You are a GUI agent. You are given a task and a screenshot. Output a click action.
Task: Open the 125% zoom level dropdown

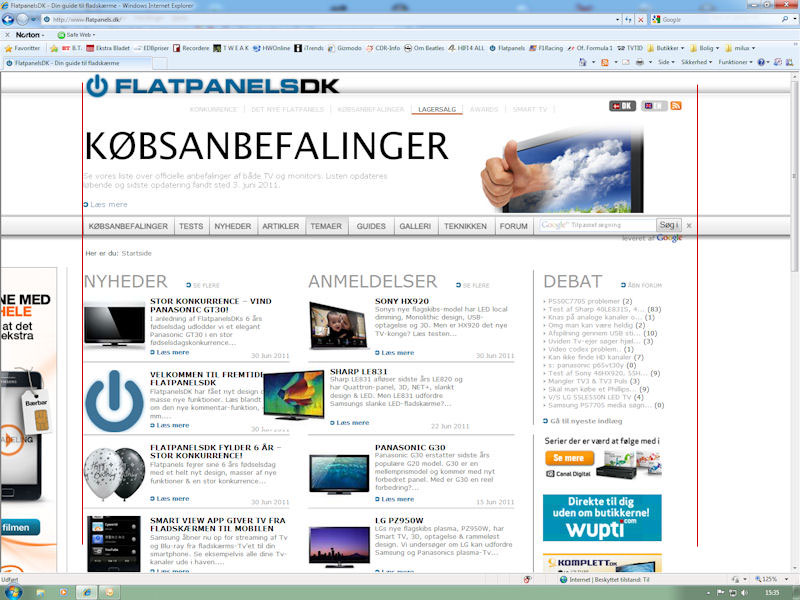[x=772, y=579]
